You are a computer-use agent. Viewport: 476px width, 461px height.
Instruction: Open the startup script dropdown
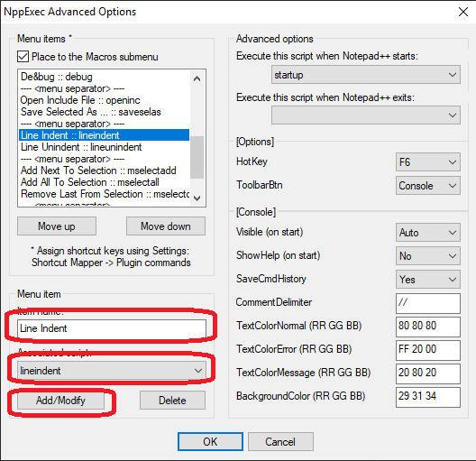(x=366, y=74)
